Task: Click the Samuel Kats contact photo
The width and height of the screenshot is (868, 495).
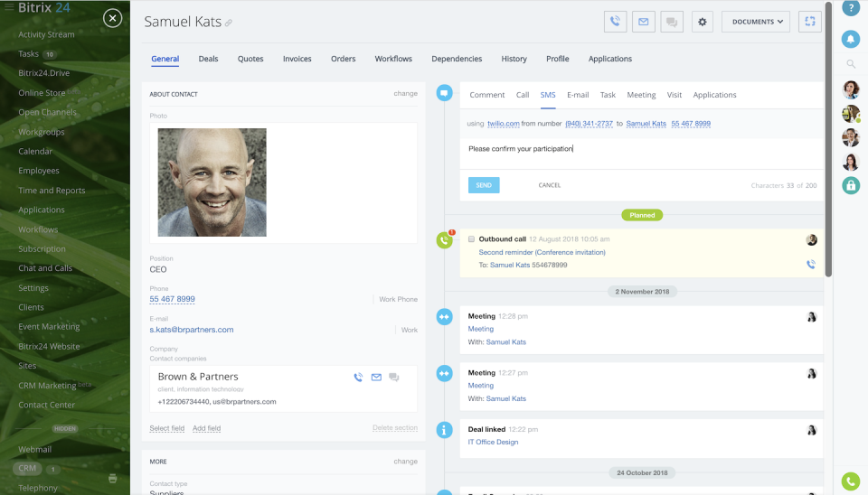Action: [x=212, y=182]
